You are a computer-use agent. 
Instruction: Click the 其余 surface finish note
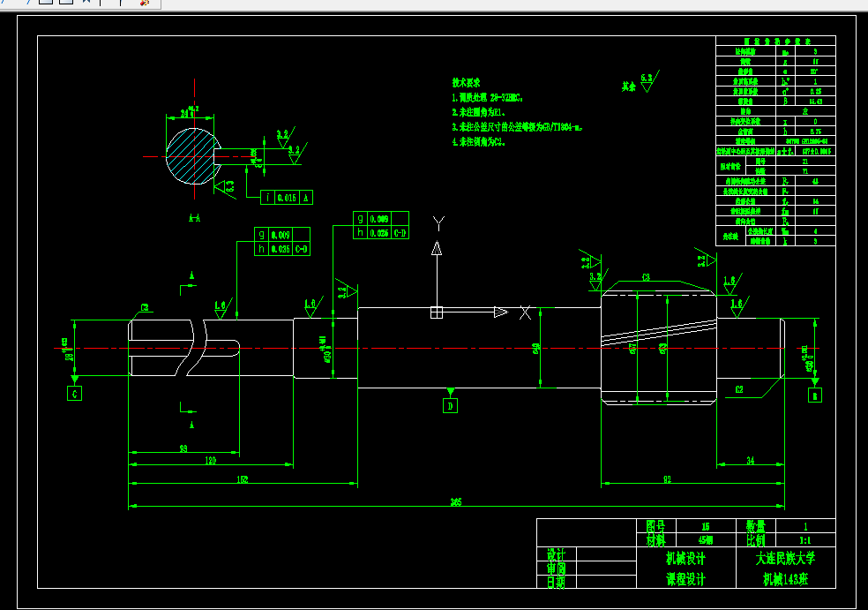click(x=628, y=87)
